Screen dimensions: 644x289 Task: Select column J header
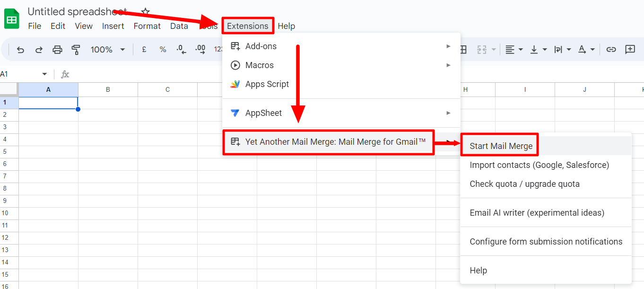coord(584,89)
